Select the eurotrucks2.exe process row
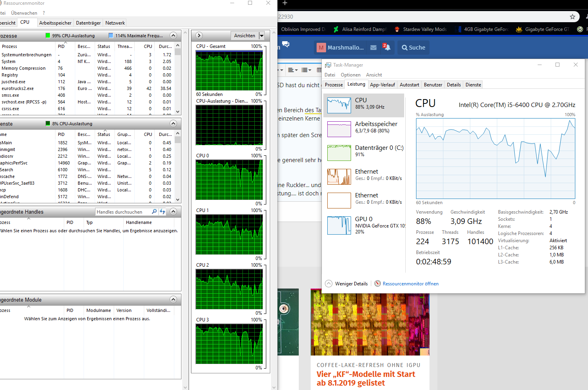The height and width of the screenshot is (390, 588). coord(87,88)
